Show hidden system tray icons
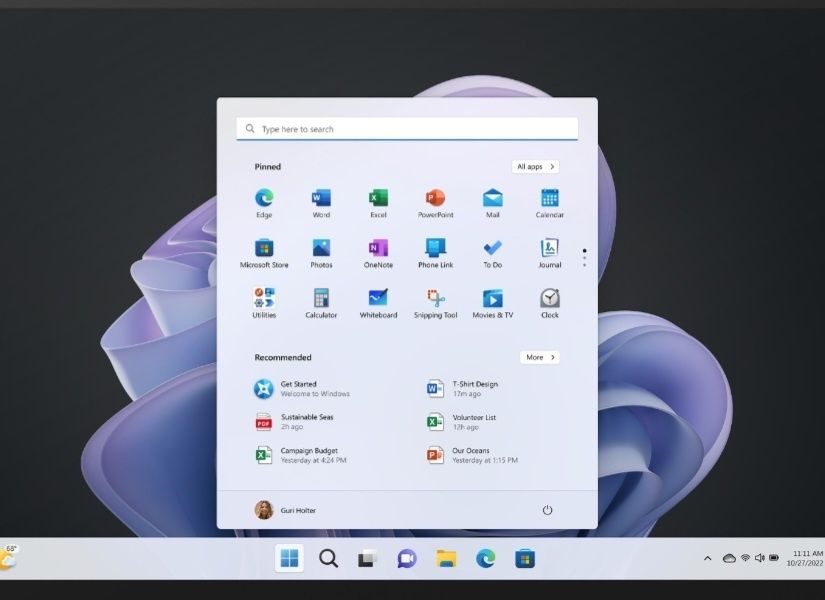Screen dimensions: 825x600 coord(708,558)
